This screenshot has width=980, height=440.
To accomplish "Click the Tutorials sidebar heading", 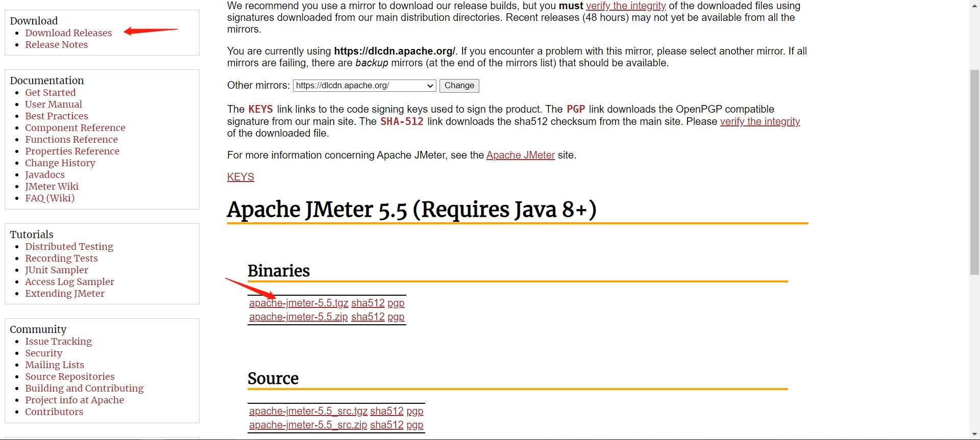I will [x=32, y=235].
